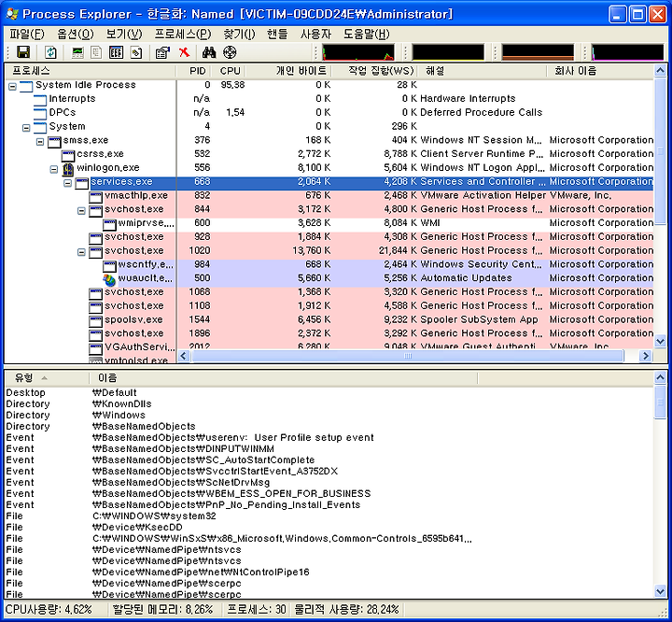Collapse the System Idle Process tree node
672x622 pixels.
click(x=12, y=86)
